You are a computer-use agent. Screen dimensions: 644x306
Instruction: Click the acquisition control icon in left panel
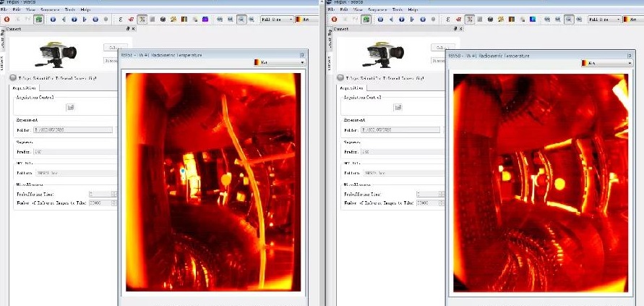click(71, 107)
